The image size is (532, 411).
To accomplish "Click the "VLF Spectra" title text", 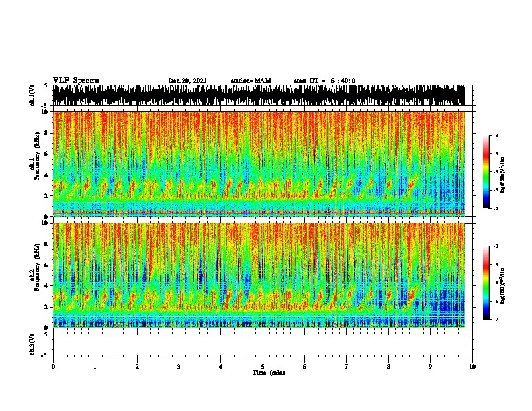I will coord(76,81).
